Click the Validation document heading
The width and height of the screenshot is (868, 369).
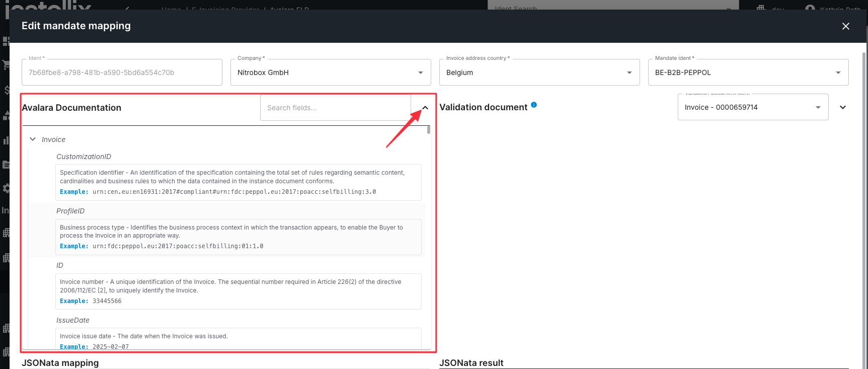484,107
